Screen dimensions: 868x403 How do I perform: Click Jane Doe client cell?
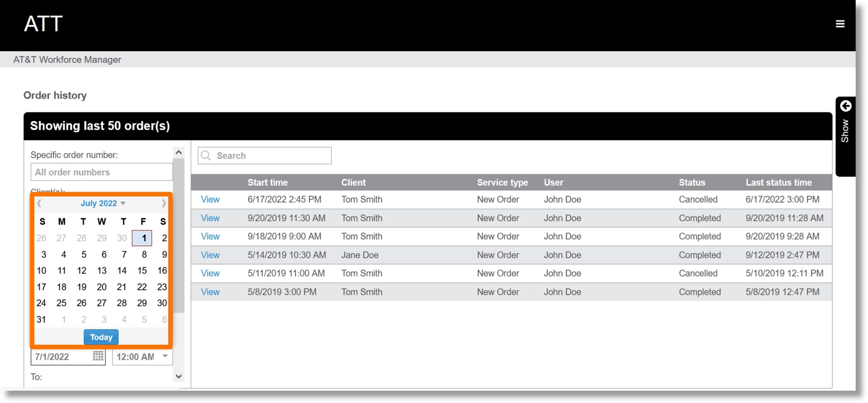point(360,255)
